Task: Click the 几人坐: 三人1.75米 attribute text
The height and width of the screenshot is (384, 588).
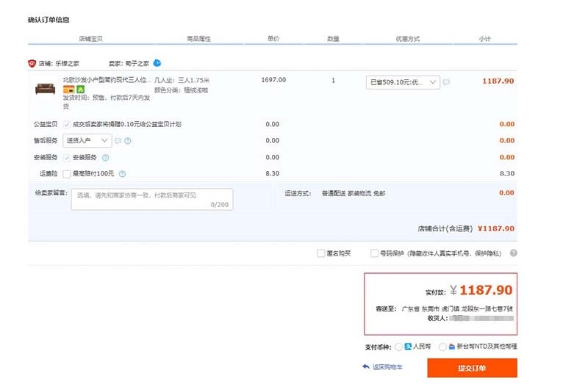Action: point(182,80)
